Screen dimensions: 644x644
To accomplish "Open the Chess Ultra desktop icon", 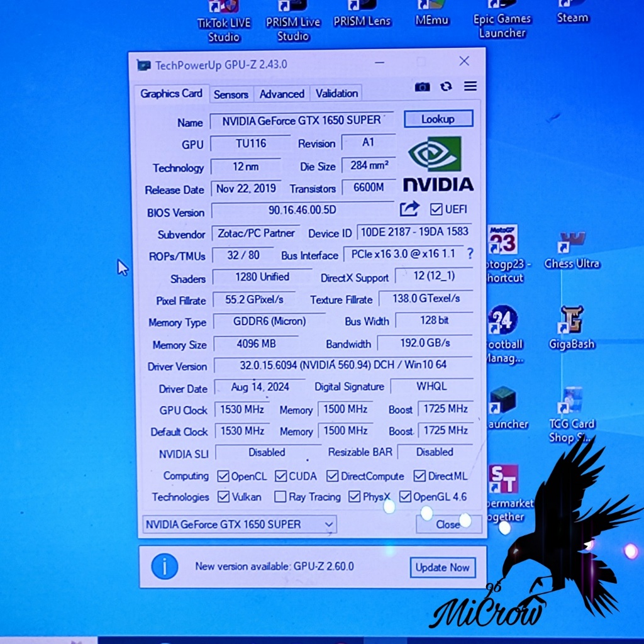I will coord(572,248).
